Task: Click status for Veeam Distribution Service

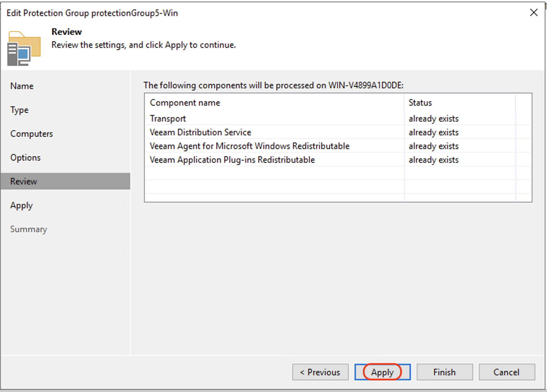Action: pos(434,132)
